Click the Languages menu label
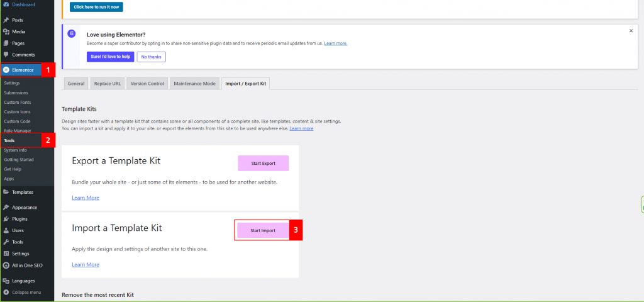This screenshot has width=644, height=302. 23,281
